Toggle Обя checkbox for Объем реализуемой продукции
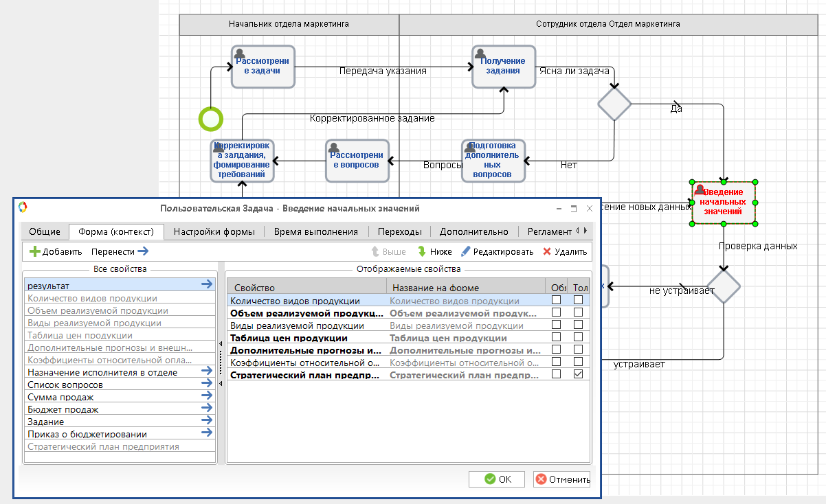Image resolution: width=826 pixels, height=504 pixels. tap(556, 313)
